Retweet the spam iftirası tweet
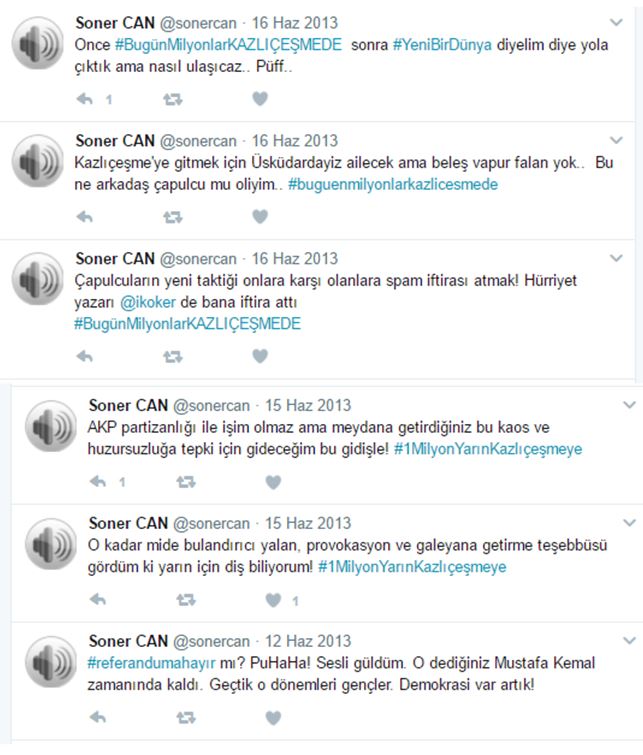The image size is (643, 755). click(x=172, y=357)
